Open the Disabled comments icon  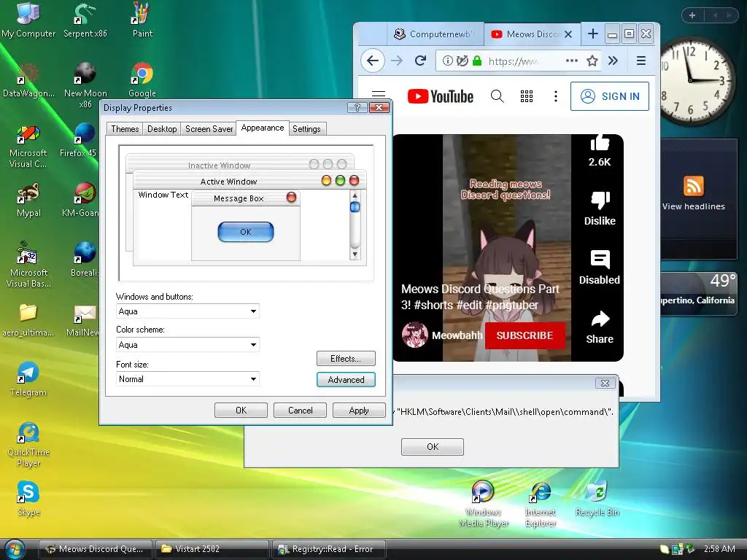[x=600, y=260]
